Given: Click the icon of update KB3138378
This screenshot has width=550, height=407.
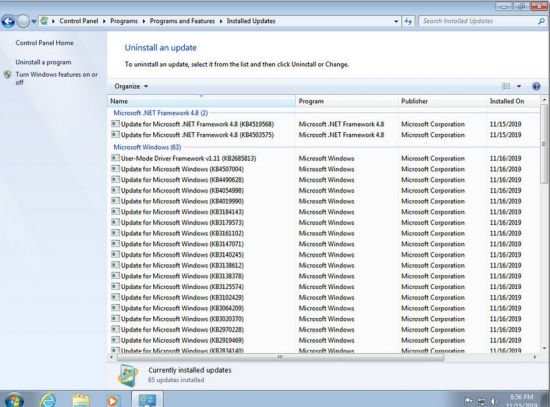Looking at the screenshot, I should 115,275.
